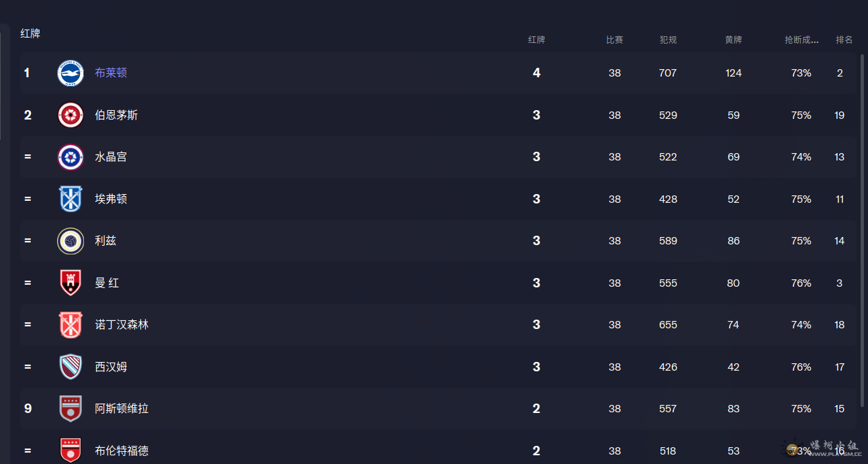Screen dimensions: 868x464
Task: Click the vertical scrollbar on the right
Action: click(x=863, y=230)
